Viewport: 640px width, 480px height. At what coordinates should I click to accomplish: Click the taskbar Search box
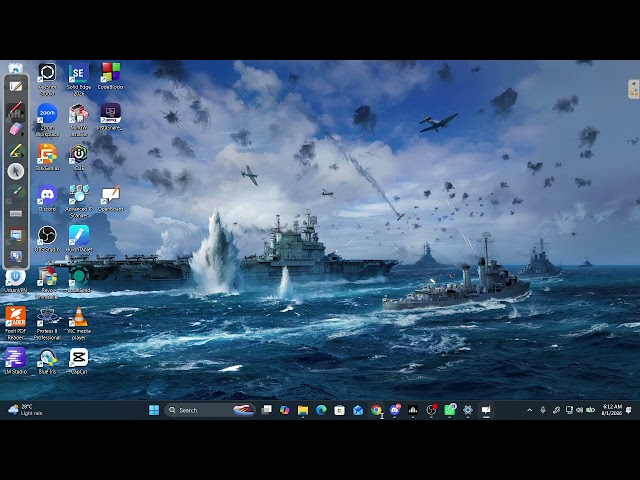(210, 410)
